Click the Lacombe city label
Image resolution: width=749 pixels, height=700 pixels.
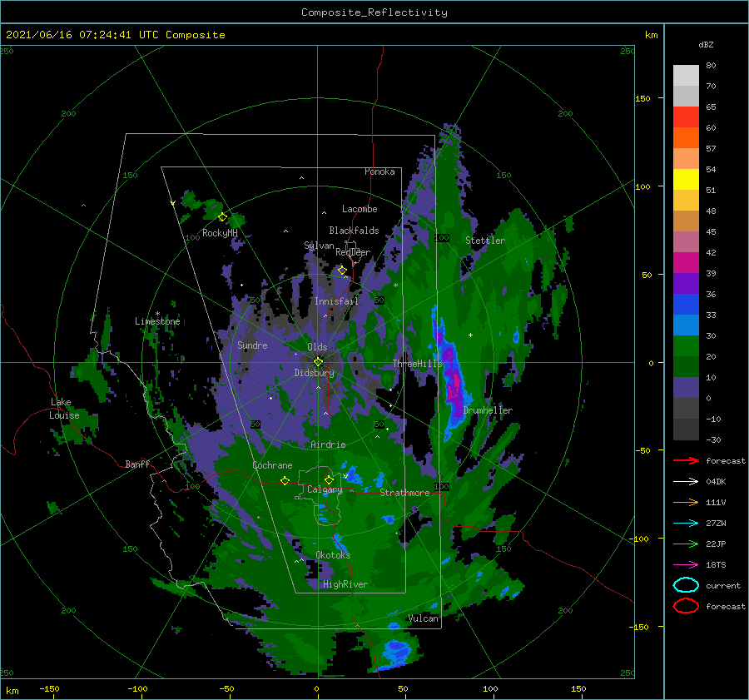click(360, 209)
